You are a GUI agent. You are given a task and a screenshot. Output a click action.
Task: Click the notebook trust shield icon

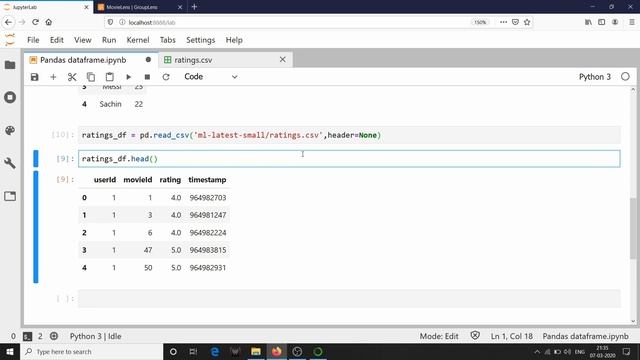click(x=475, y=336)
